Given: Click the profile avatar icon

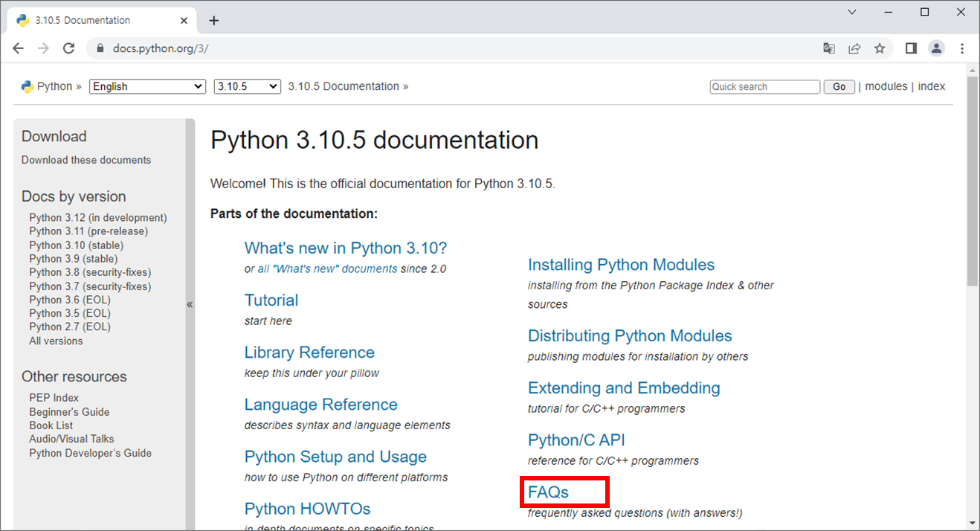Looking at the screenshot, I should (936, 48).
